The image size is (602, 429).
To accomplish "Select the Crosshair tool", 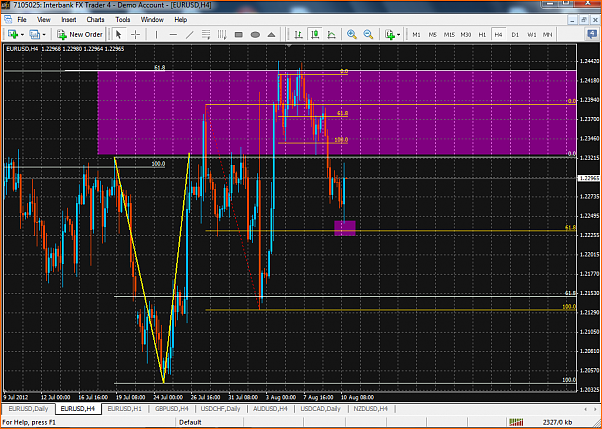I will click(135, 35).
